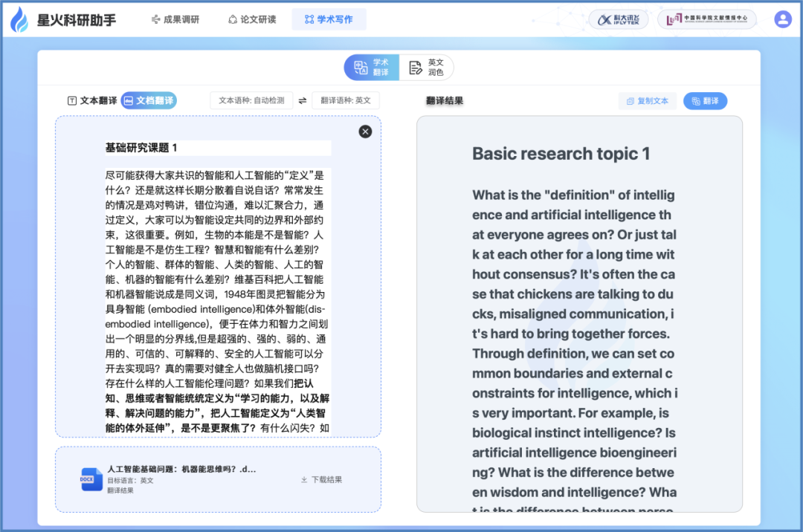Click the DOCX file icon
This screenshot has width=803, height=532.
pyautogui.click(x=91, y=479)
